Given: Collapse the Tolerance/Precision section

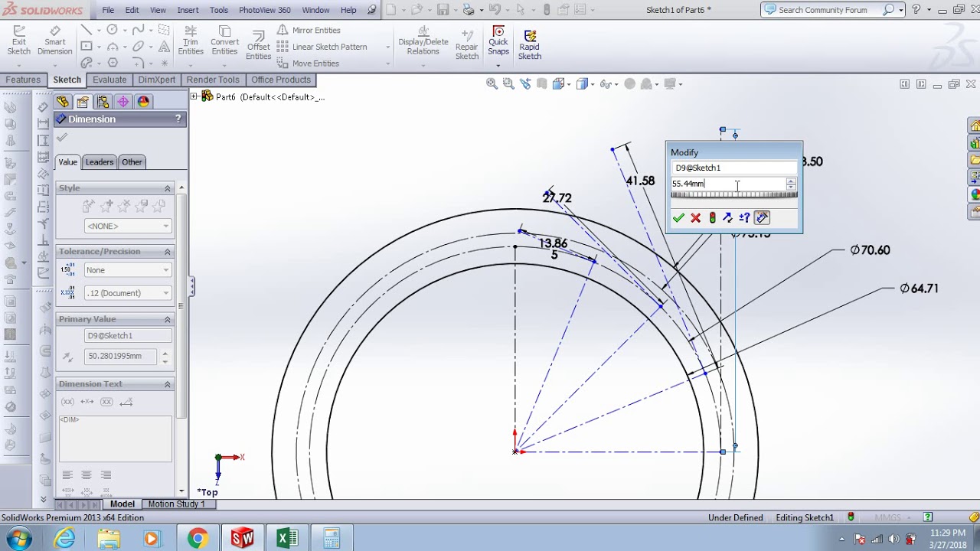Looking at the screenshot, I should tap(167, 252).
